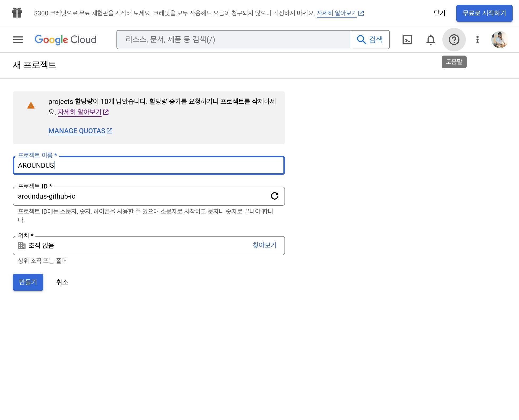Open the hamburger navigation menu
Image resolution: width=519 pixels, height=420 pixels.
click(18, 40)
